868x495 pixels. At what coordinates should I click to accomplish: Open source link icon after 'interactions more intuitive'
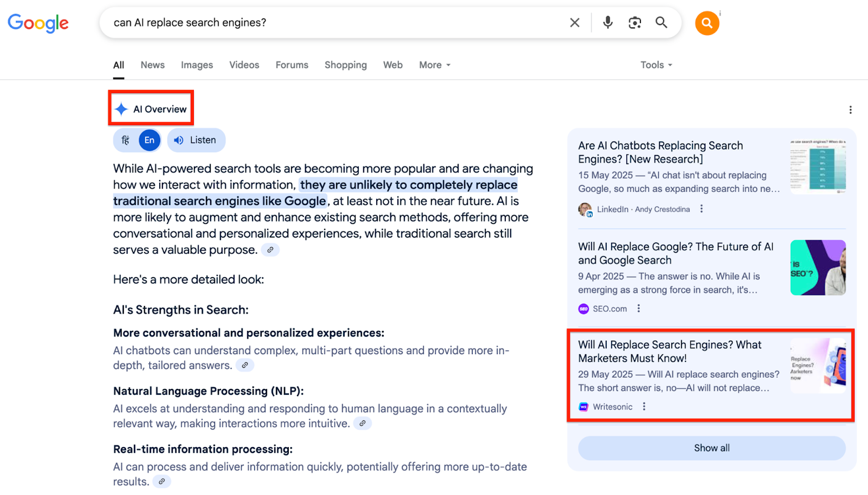coord(363,424)
